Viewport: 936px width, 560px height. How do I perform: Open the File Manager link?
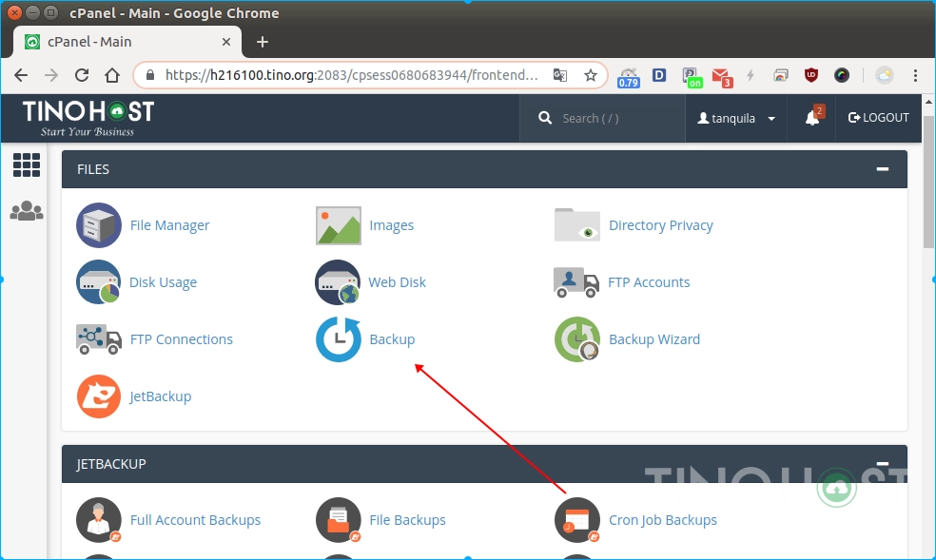coord(169,225)
